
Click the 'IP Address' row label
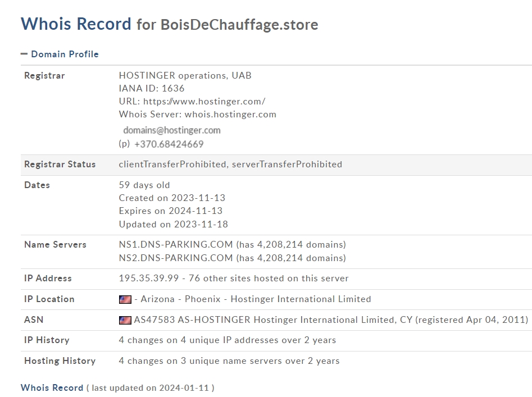click(x=48, y=278)
